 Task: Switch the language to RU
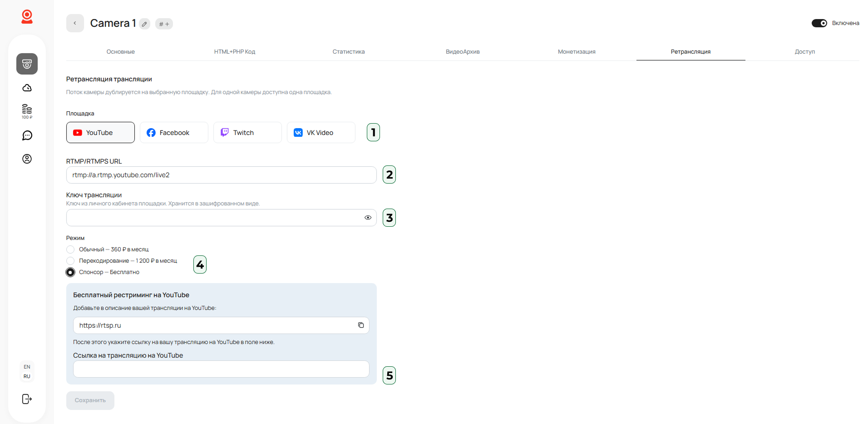pyautogui.click(x=27, y=376)
